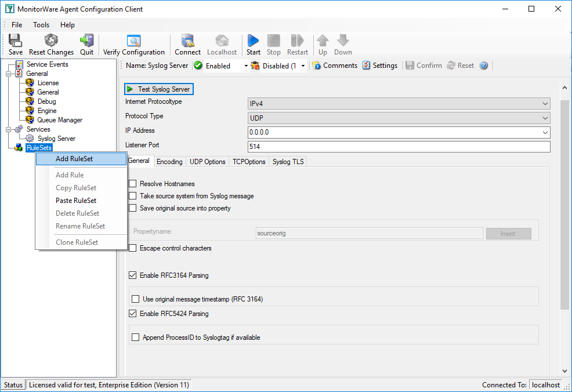Enable Take source system from Syslog message
The image size is (572, 392).
[133, 196]
